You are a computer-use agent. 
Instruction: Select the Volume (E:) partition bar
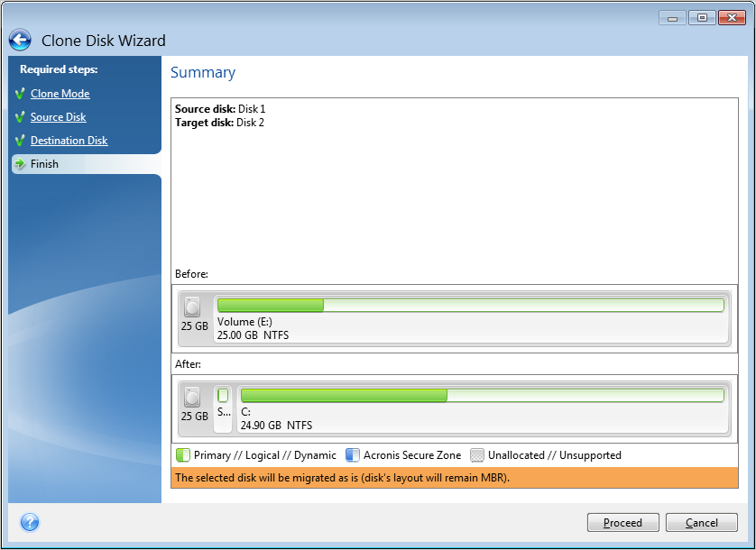(469, 314)
